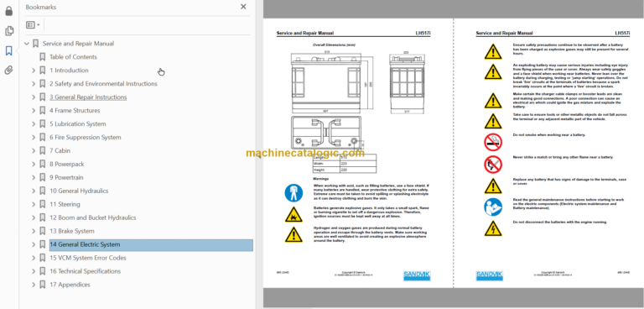The image size is (644, 309).
Task: Open 6 Fire Suppression System bookmark
Action: tap(86, 138)
